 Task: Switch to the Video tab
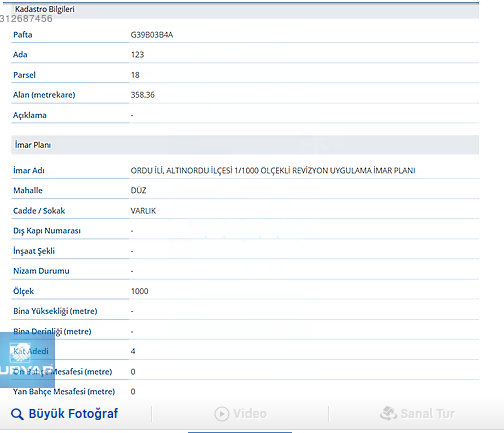241,414
